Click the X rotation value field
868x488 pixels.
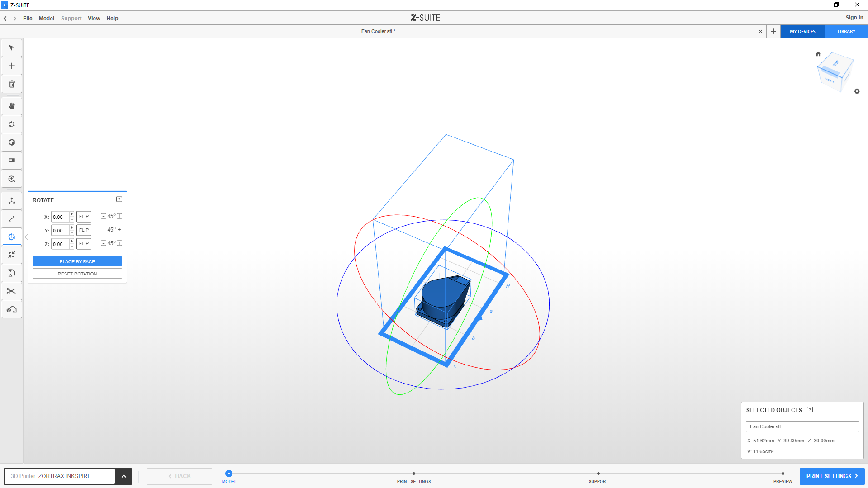(60, 217)
